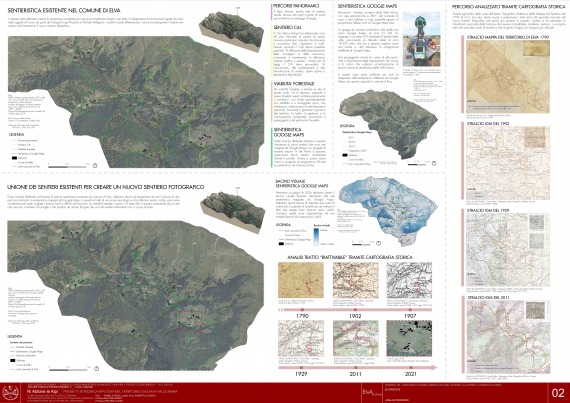Click north arrow under the Sentieristica Esistente map
570x403 pixels.
point(95,166)
